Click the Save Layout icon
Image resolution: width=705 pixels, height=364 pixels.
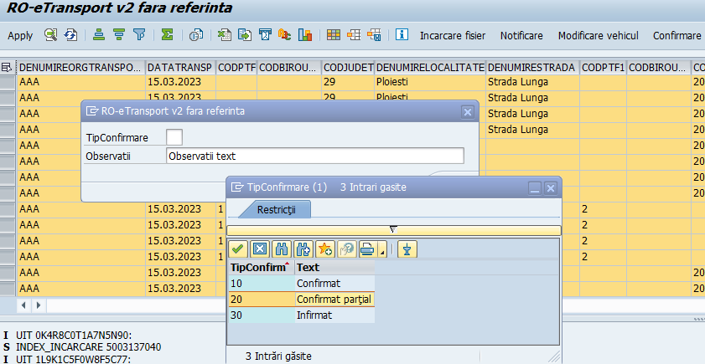point(374,35)
